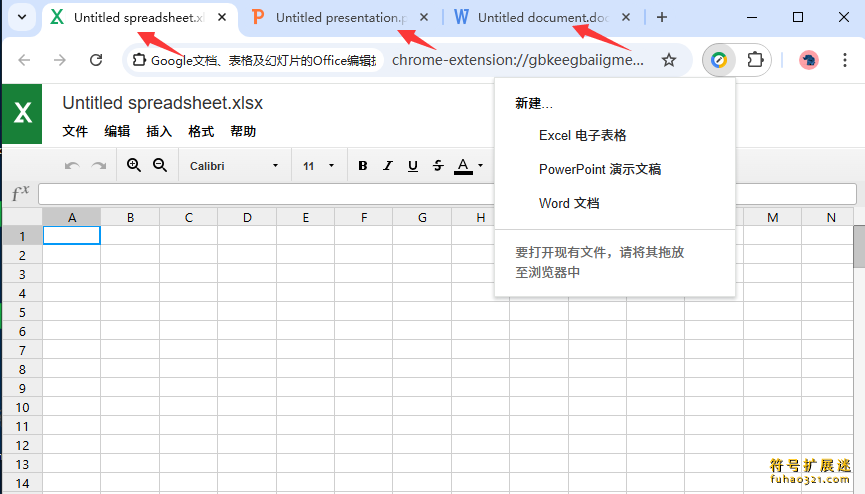Screen dimensions: 865x494
Task: Open the tab search chevron
Action: pyautogui.click(x=22, y=17)
